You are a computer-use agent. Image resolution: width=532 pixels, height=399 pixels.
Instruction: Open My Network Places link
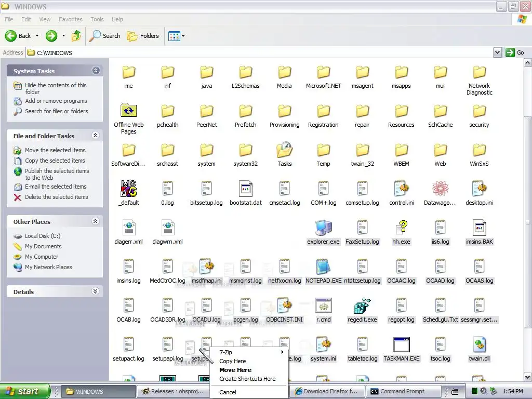(48, 267)
